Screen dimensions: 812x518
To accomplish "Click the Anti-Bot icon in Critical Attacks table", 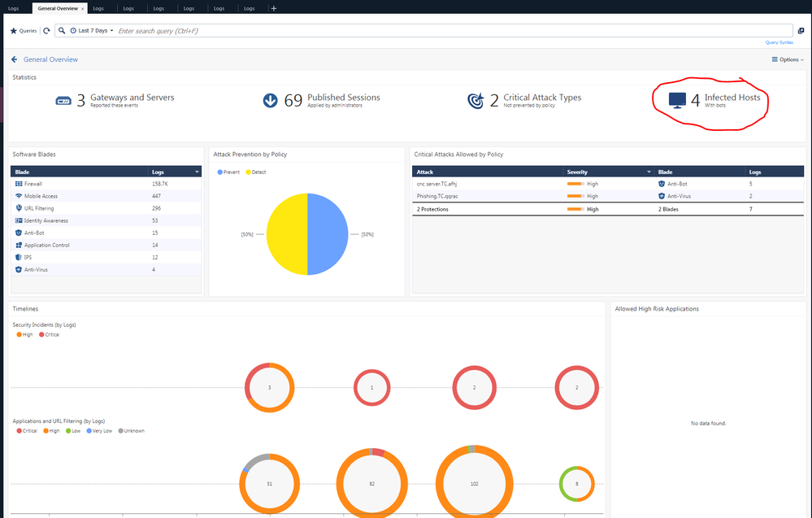I will [662, 184].
